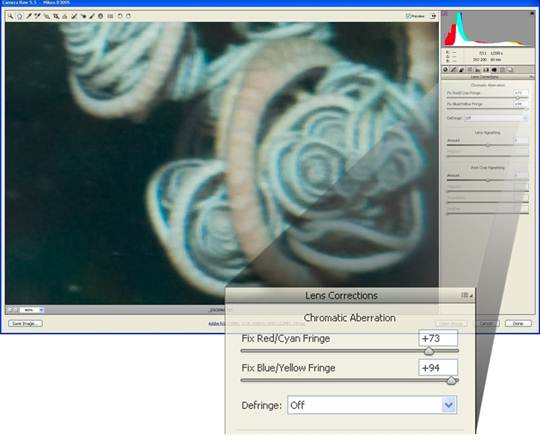Switch to the Camera Calibration tab
Image resolution: width=540 pixels, height=445 pixels.
[494, 70]
